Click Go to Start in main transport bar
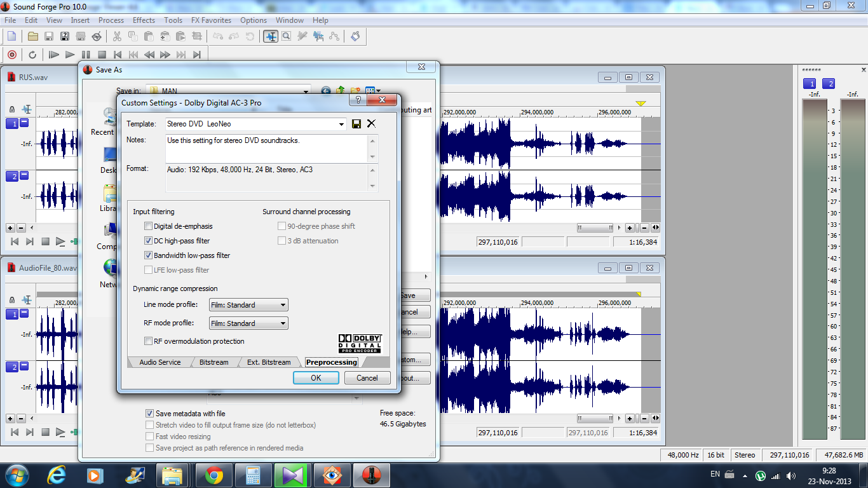The height and width of the screenshot is (488, 868). 118,55
